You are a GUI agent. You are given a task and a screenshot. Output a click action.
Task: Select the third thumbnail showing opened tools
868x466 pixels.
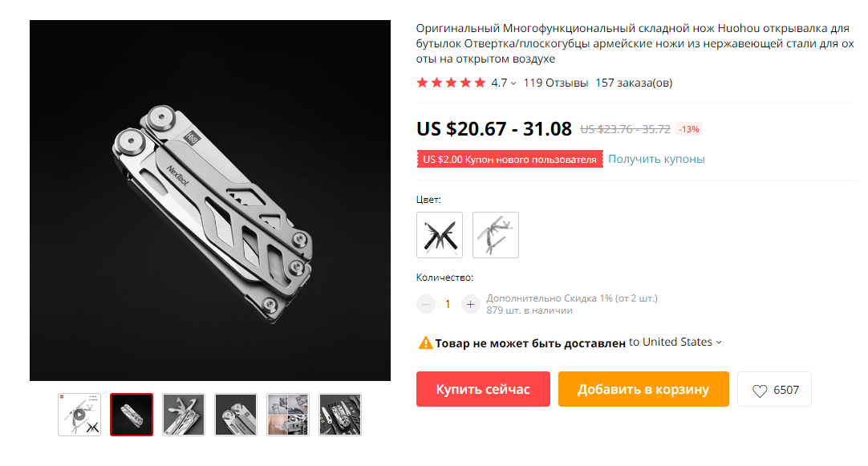pyautogui.click(x=184, y=415)
